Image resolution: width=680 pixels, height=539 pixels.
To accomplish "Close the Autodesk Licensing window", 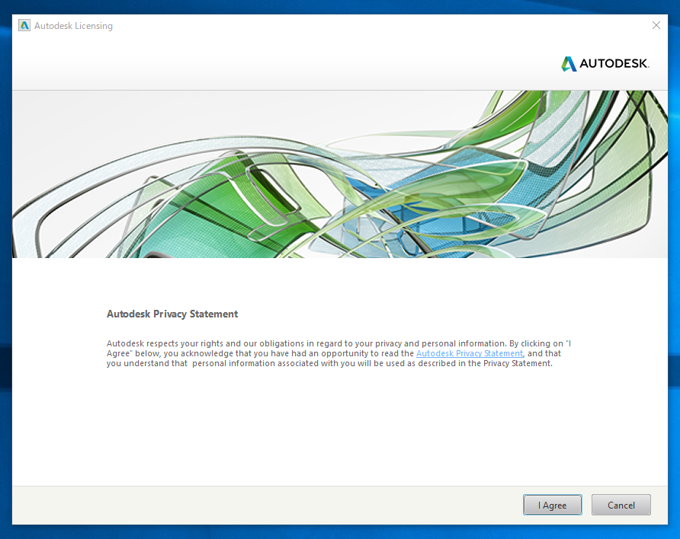I will pos(656,26).
